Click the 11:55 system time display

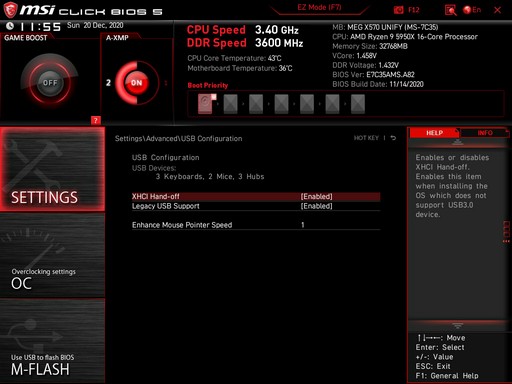coord(40,27)
